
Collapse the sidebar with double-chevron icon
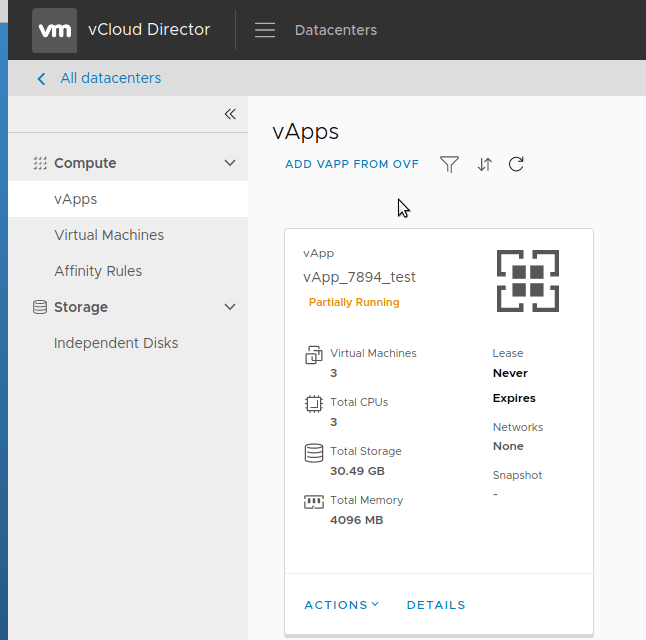coord(230,114)
